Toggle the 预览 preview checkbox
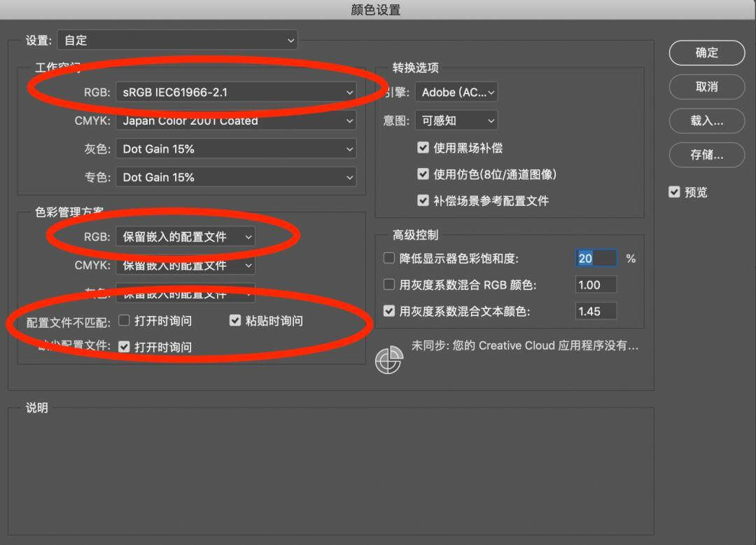 click(x=674, y=192)
